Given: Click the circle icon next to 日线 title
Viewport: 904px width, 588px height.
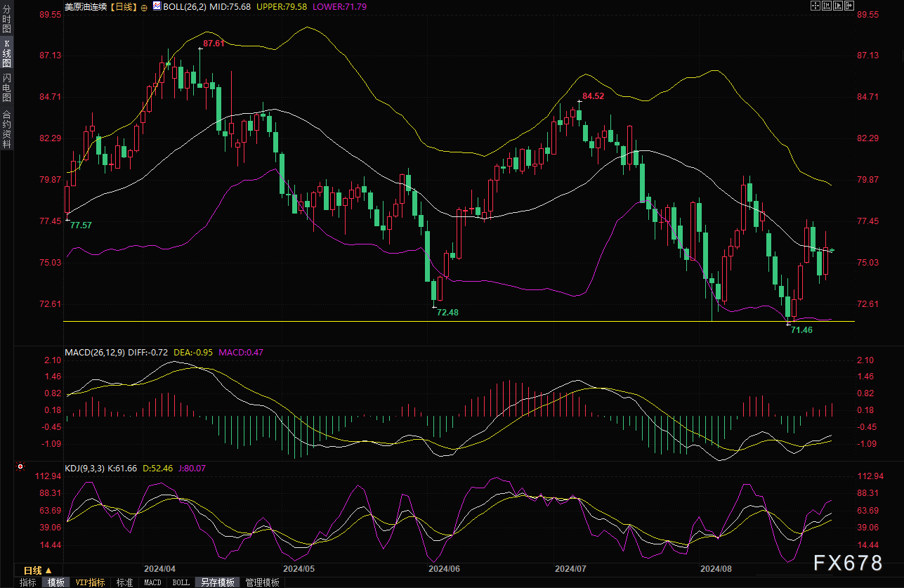Looking at the screenshot, I should tap(144, 6).
